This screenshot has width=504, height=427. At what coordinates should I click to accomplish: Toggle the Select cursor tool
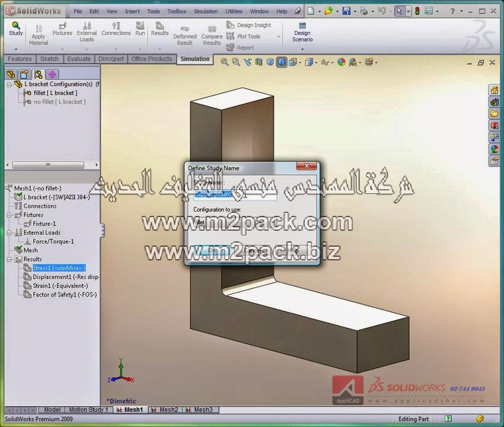(399, 11)
